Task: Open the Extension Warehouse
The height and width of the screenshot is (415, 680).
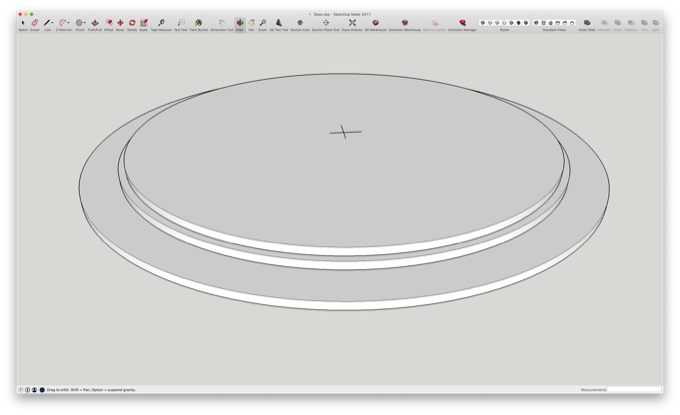Action: [x=405, y=23]
